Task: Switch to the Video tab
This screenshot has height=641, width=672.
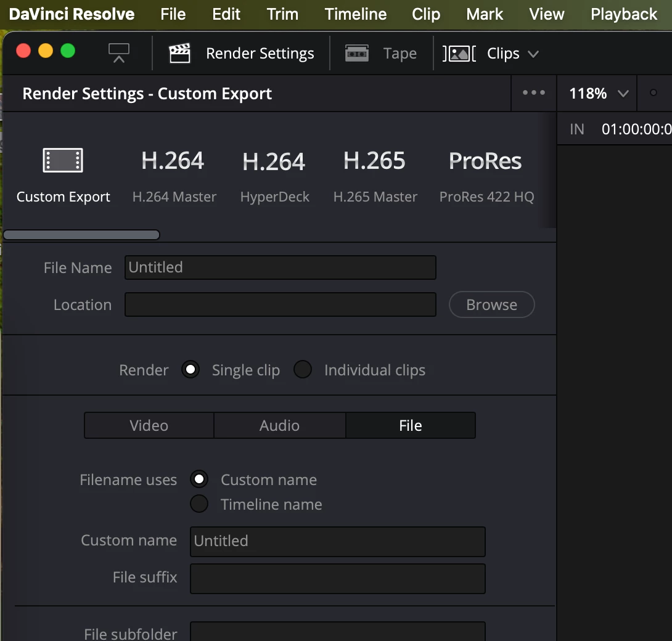Action: click(x=149, y=425)
